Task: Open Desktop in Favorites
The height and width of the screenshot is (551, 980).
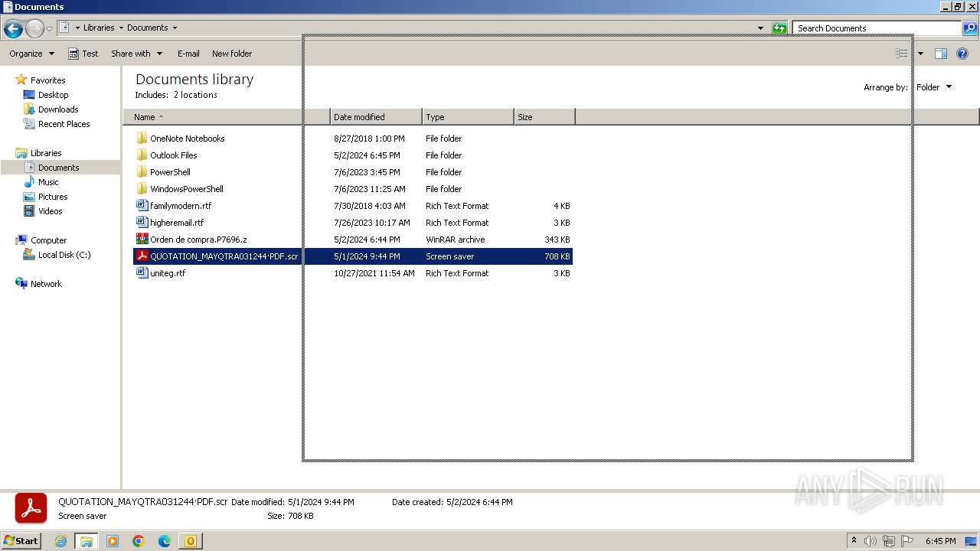Action: click(x=53, y=95)
